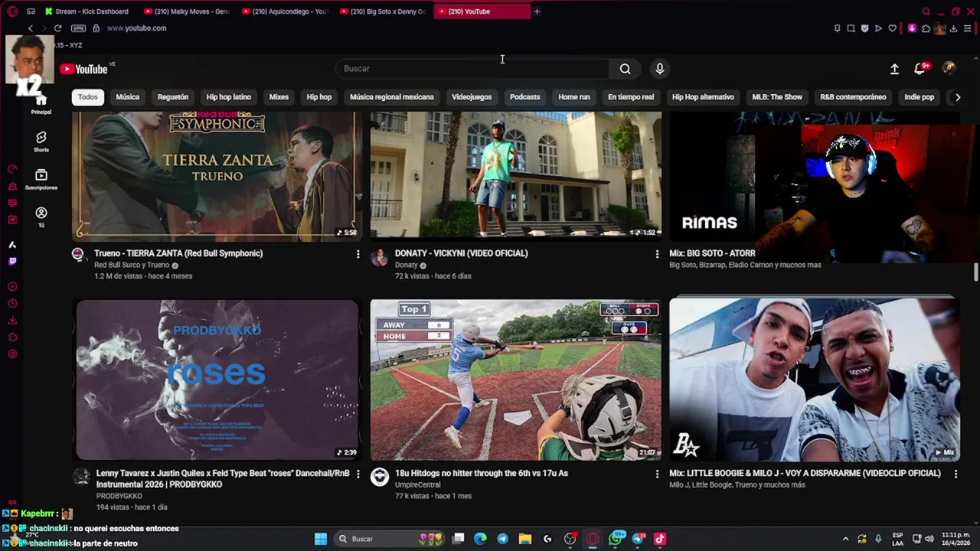Select the Mixes filter chip
Screen dimensions: 980x551
click(279, 97)
